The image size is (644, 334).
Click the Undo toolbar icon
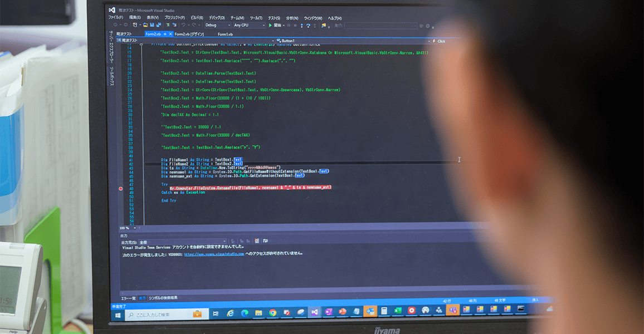pyautogui.click(x=183, y=25)
